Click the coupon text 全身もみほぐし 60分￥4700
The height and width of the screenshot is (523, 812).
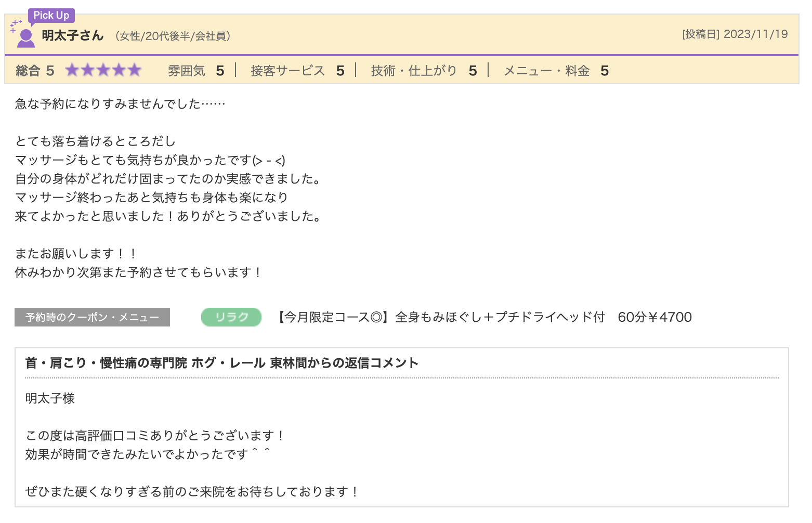point(483,317)
